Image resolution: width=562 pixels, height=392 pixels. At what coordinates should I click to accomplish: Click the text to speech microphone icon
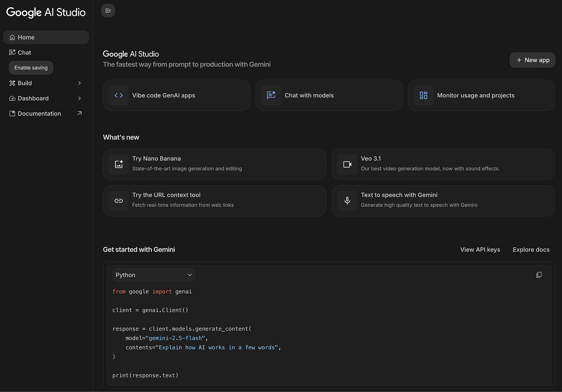[347, 201]
